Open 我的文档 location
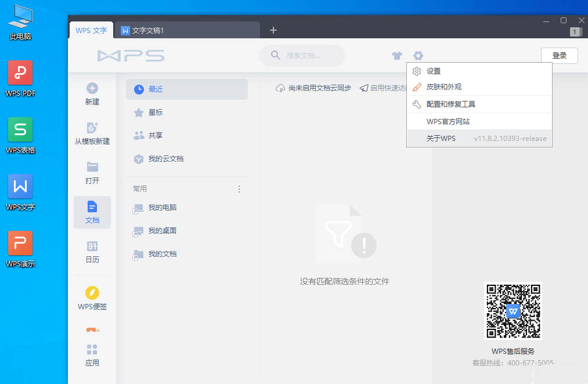 tap(187, 254)
